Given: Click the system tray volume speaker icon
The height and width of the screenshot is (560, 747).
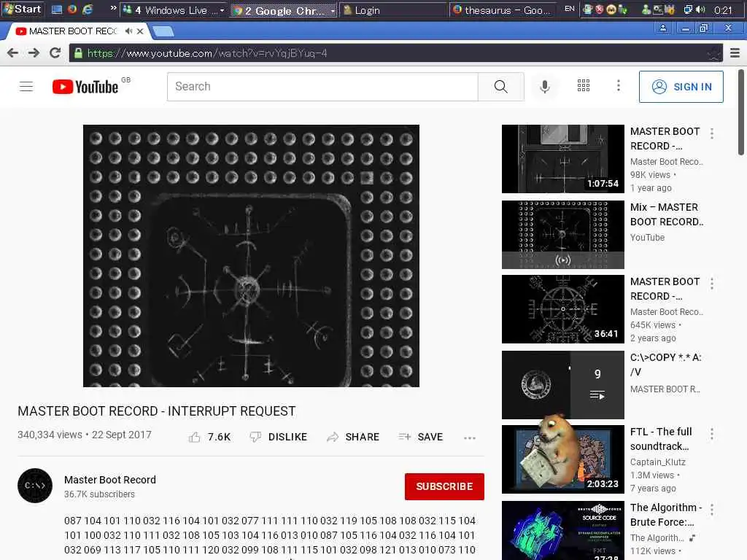Looking at the screenshot, I should coord(700,9).
